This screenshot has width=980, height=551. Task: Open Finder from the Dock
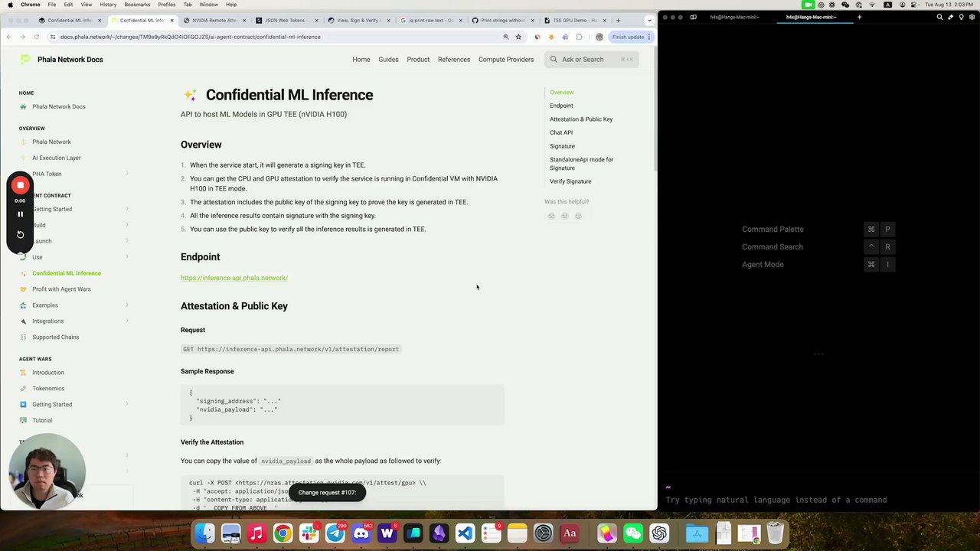click(205, 533)
